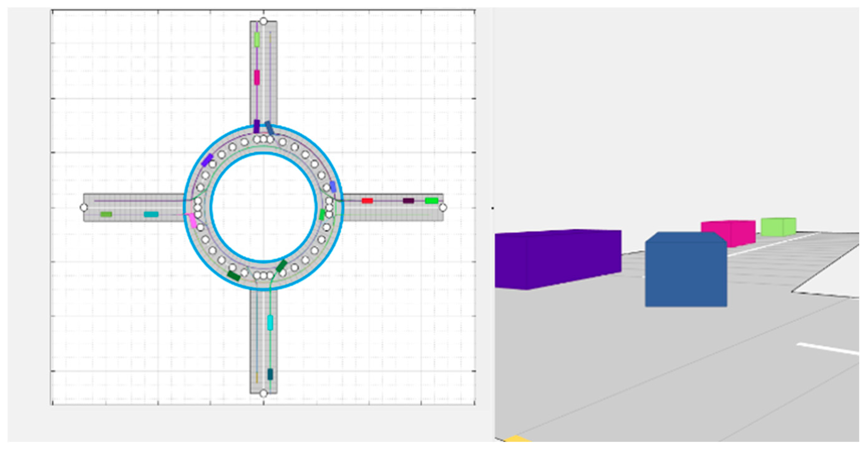Screen dimensions: 868x452
Task: Select the west road end waypoint node
Action: click(x=84, y=208)
